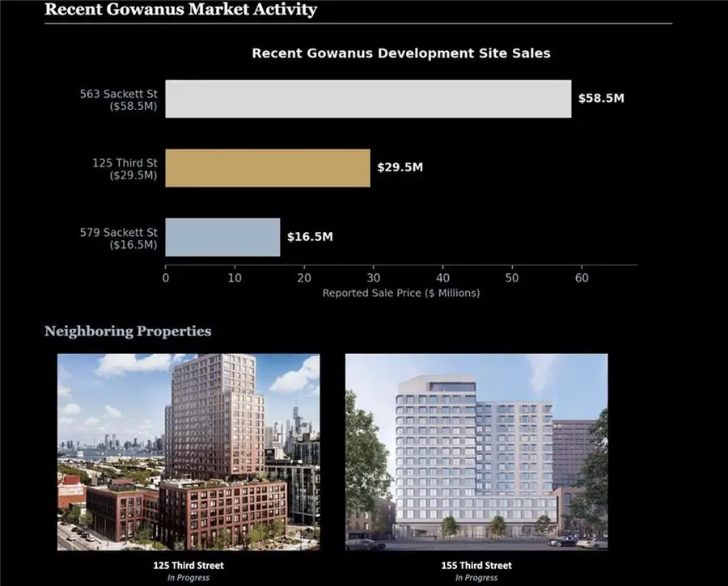728x586 pixels.
Task: Open the 125 Third Street rendering image
Action: pos(188,453)
